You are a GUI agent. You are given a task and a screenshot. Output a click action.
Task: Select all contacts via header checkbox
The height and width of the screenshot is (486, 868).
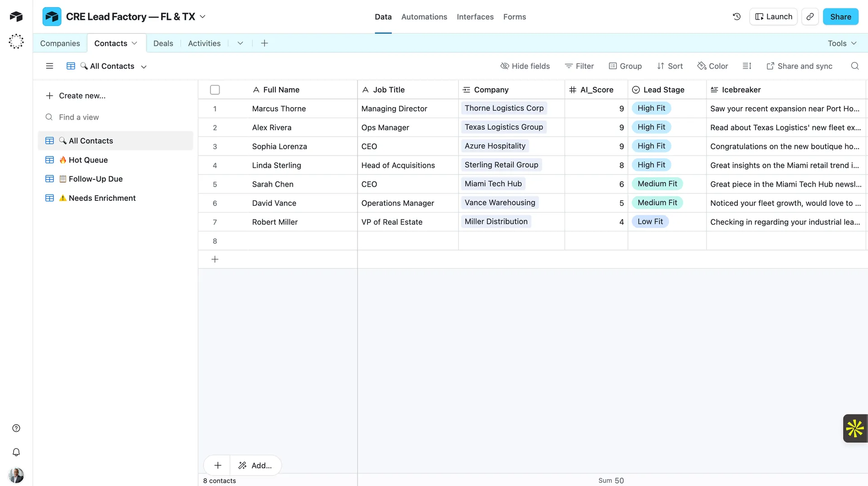tap(215, 89)
